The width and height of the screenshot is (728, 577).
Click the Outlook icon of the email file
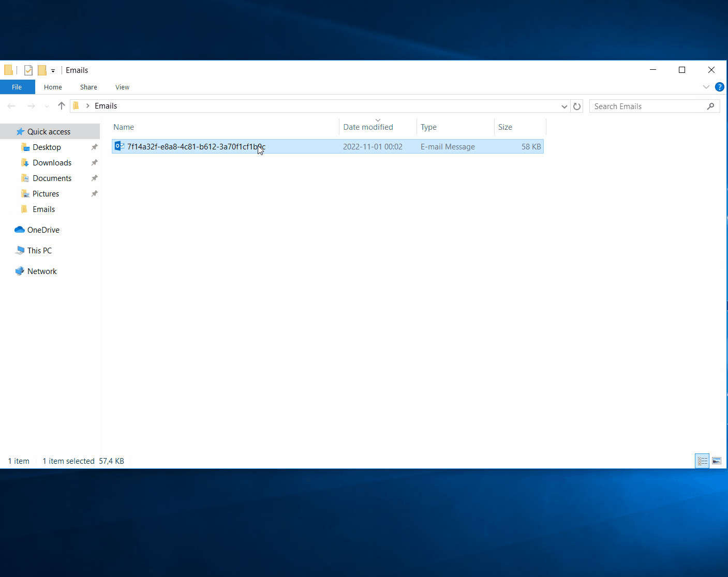119,146
